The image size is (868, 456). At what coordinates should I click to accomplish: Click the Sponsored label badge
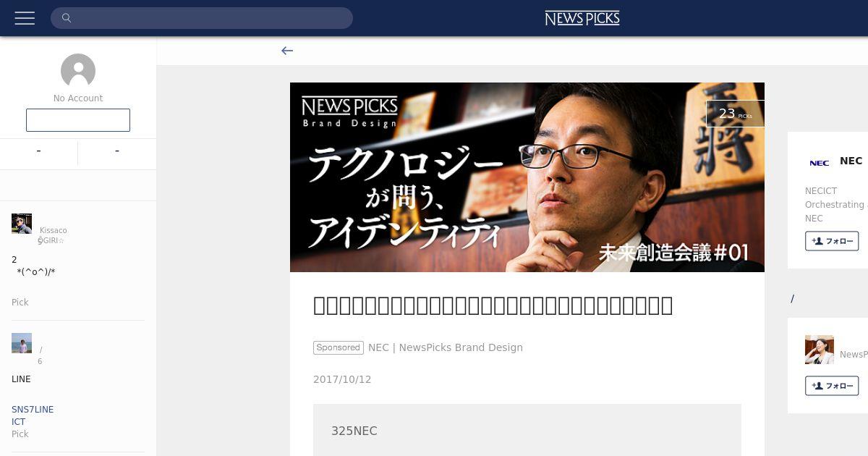(339, 347)
